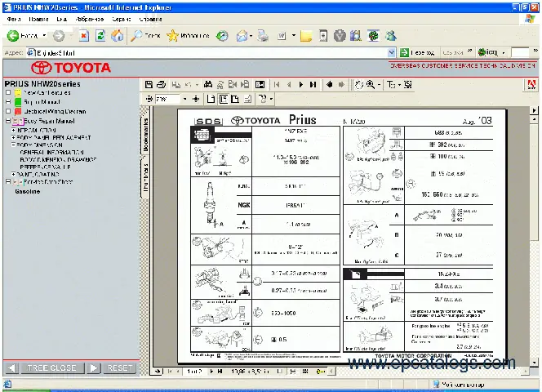Click the Refresh page icon
Image resolution: width=542 pixels, height=392 pixels.
tap(100, 36)
